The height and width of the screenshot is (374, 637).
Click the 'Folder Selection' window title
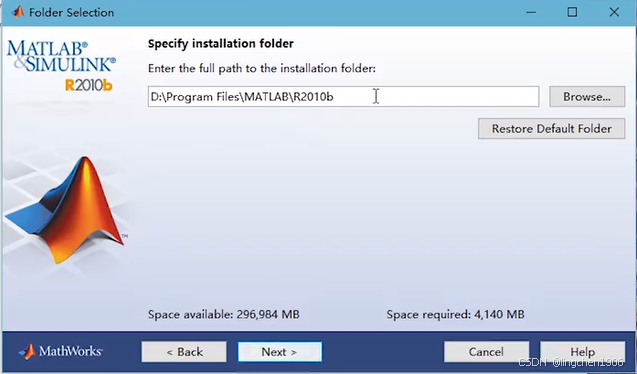click(72, 13)
